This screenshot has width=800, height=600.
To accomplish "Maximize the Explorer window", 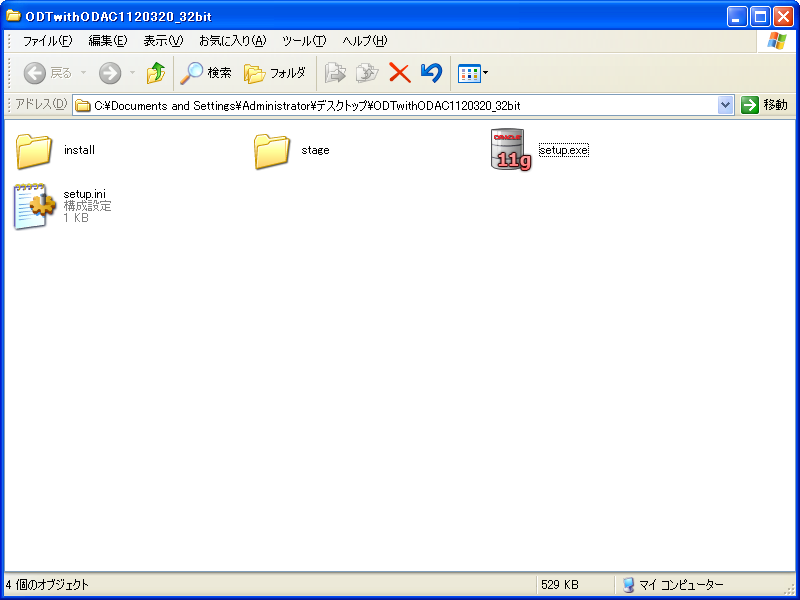I will click(760, 16).
